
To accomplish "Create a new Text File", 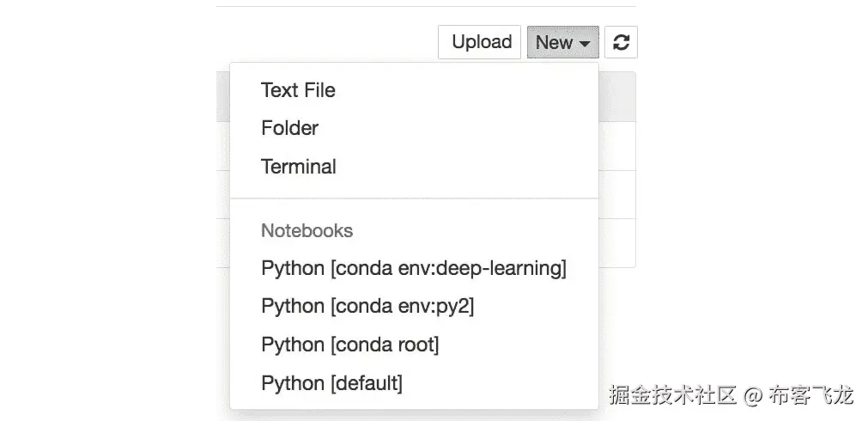I will click(x=298, y=90).
